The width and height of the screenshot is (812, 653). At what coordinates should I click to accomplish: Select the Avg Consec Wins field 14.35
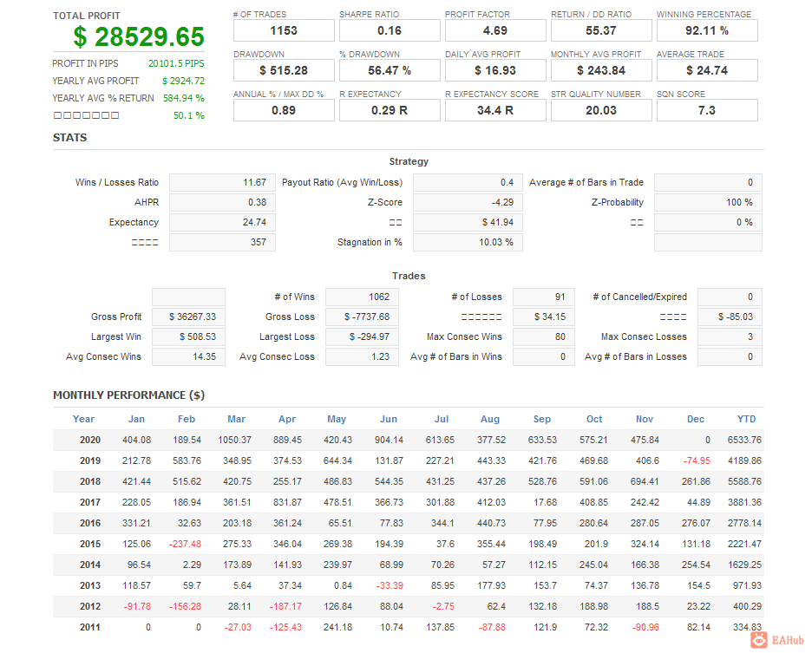(x=188, y=356)
